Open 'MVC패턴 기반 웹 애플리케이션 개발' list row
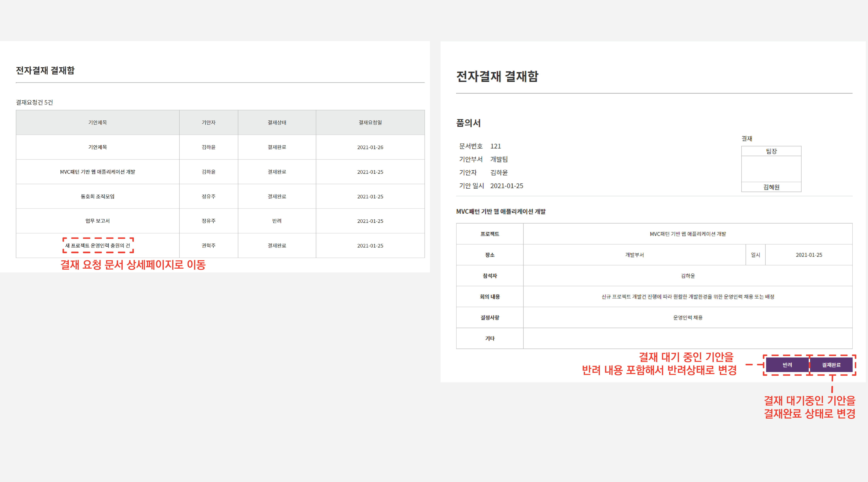This screenshot has width=868, height=482. point(98,172)
